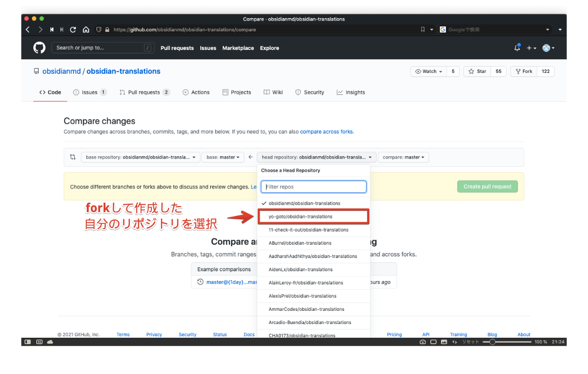Open the obsidianmd owner link

(x=61, y=71)
